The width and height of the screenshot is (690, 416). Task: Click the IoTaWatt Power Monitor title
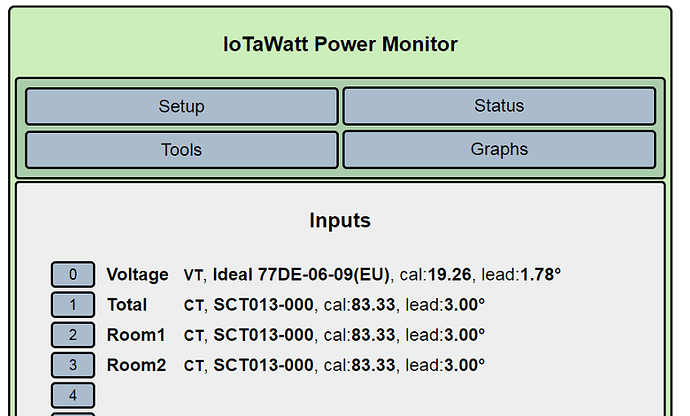point(340,44)
